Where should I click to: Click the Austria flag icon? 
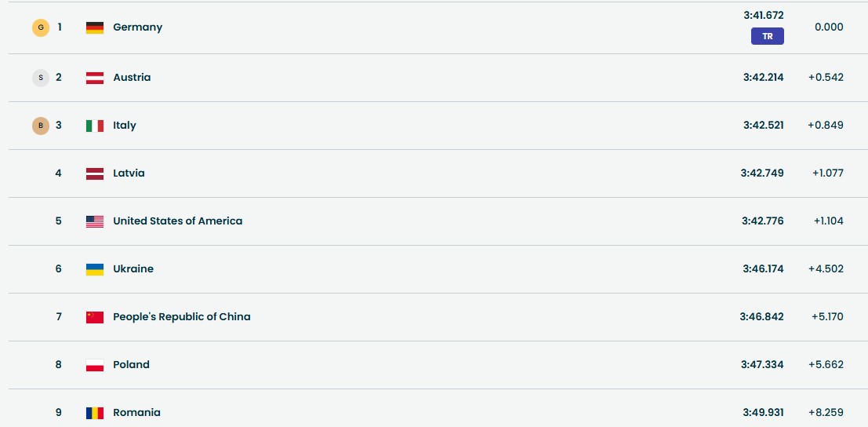(95, 78)
